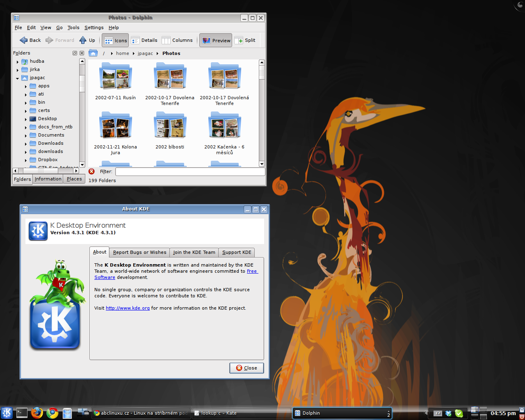Click the file view vertical scrollbar down arrow
This screenshot has height=420, width=525.
pos(262,164)
